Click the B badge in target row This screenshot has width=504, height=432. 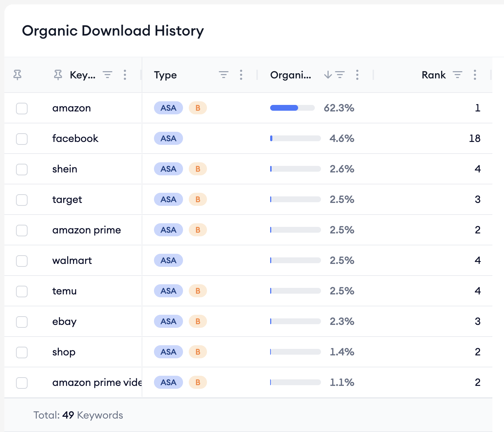(x=198, y=199)
